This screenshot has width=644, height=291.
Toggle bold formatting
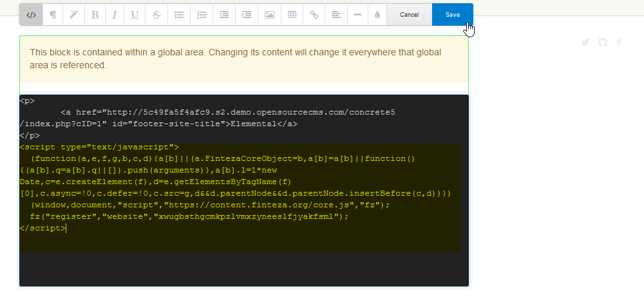[95, 14]
